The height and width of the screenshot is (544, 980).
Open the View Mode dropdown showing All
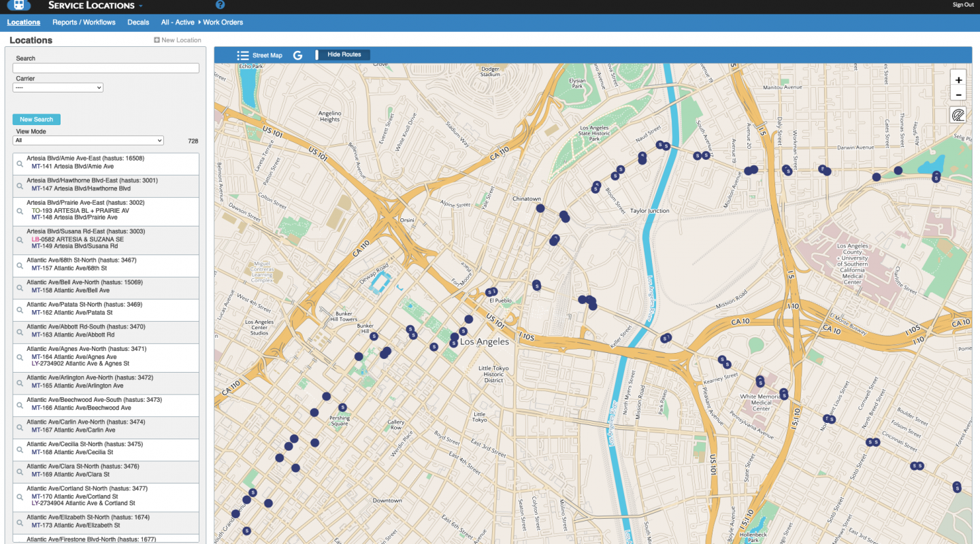88,141
